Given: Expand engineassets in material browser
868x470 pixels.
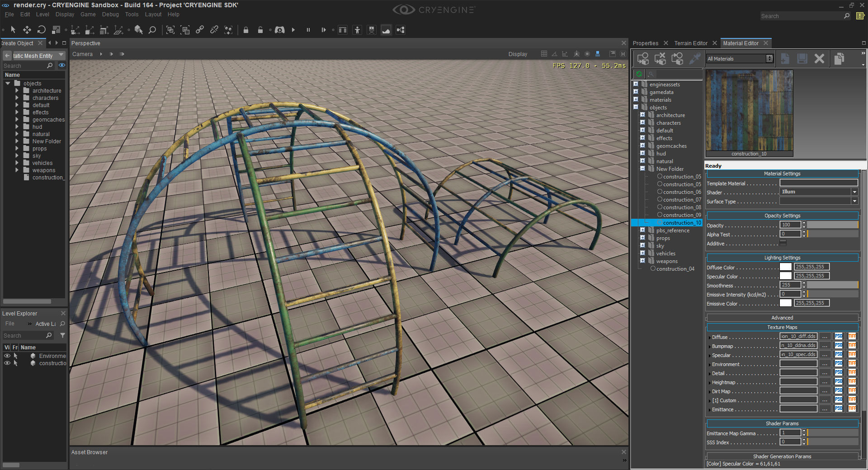Looking at the screenshot, I should tap(636, 84).
